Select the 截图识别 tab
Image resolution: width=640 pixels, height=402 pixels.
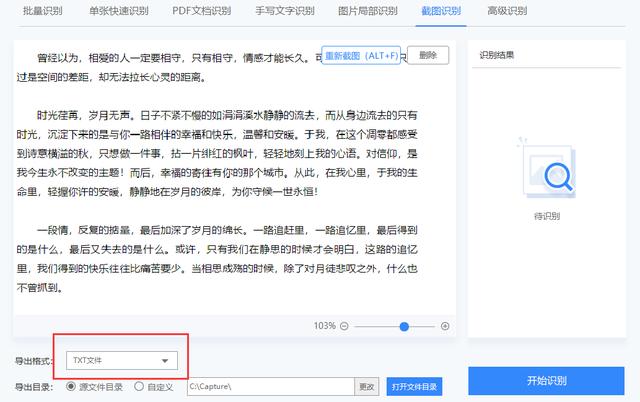[x=441, y=11]
